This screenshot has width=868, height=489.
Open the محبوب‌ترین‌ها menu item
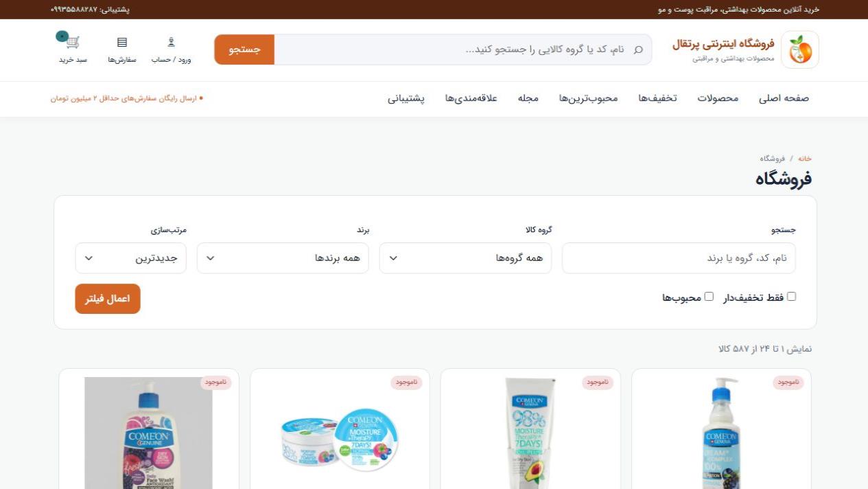588,98
